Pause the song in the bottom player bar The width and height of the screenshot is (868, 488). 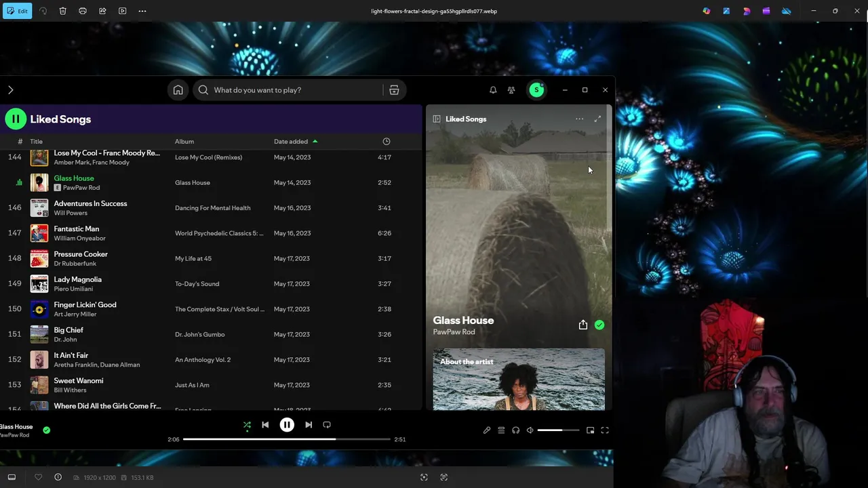(287, 425)
